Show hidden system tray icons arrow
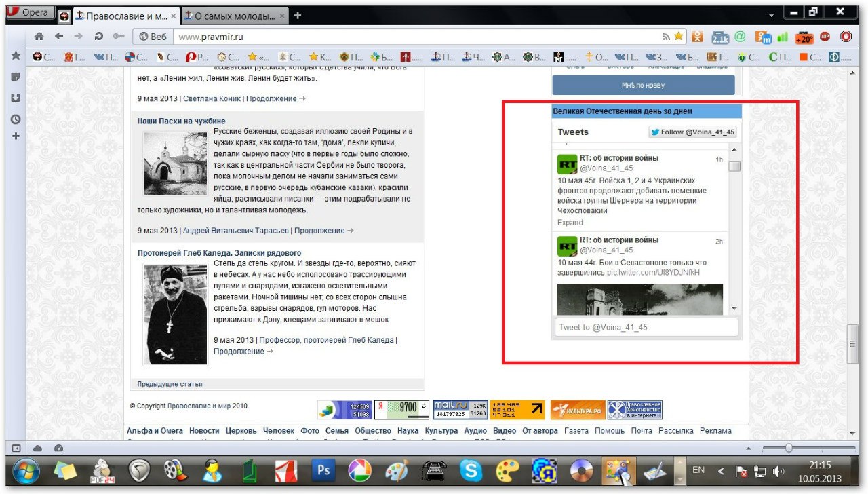868x494 pixels. (720, 470)
